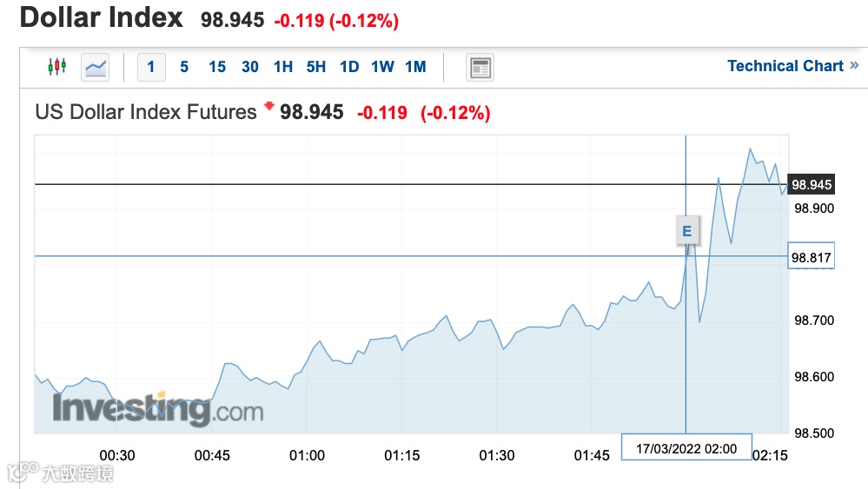Set chart to 1M timeframe
The image size is (868, 489).
(415, 67)
